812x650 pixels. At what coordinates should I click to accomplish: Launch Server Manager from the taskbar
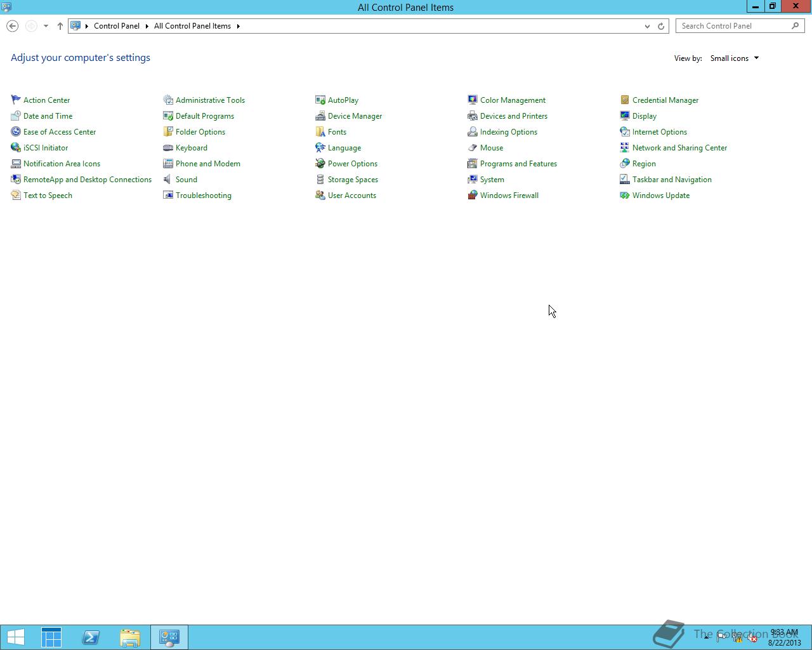click(51, 637)
